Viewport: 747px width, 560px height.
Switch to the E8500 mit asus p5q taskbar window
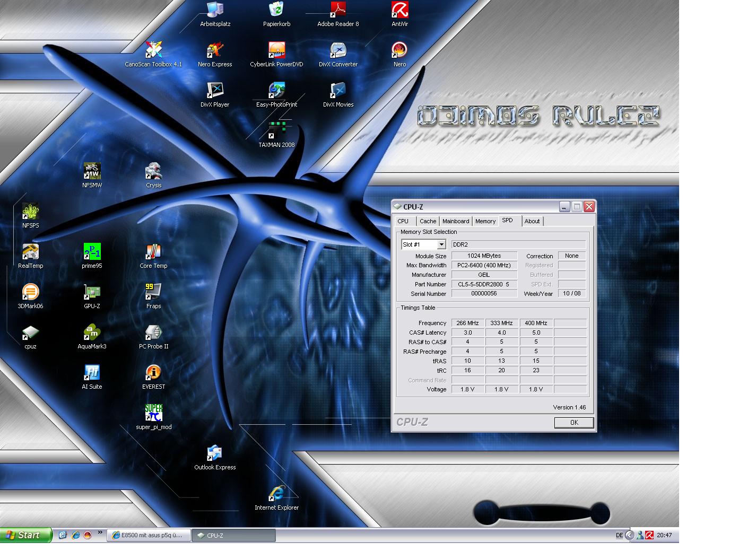pyautogui.click(x=148, y=536)
